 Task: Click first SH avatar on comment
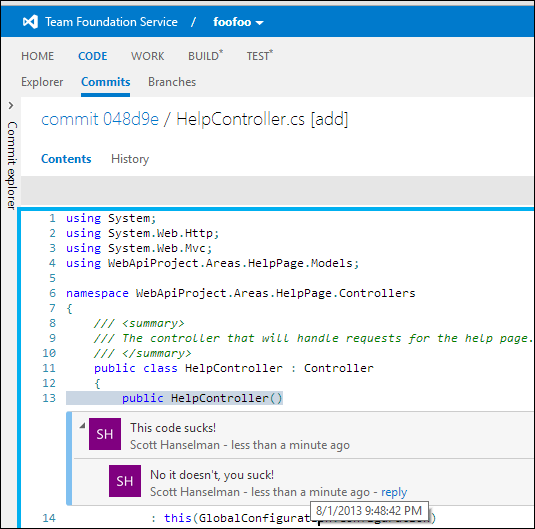tap(105, 434)
